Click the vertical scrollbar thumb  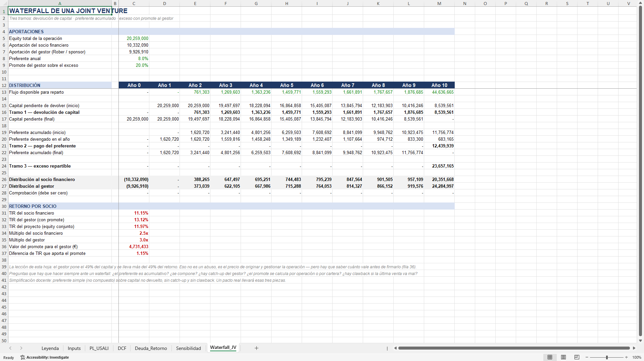pos(640,171)
